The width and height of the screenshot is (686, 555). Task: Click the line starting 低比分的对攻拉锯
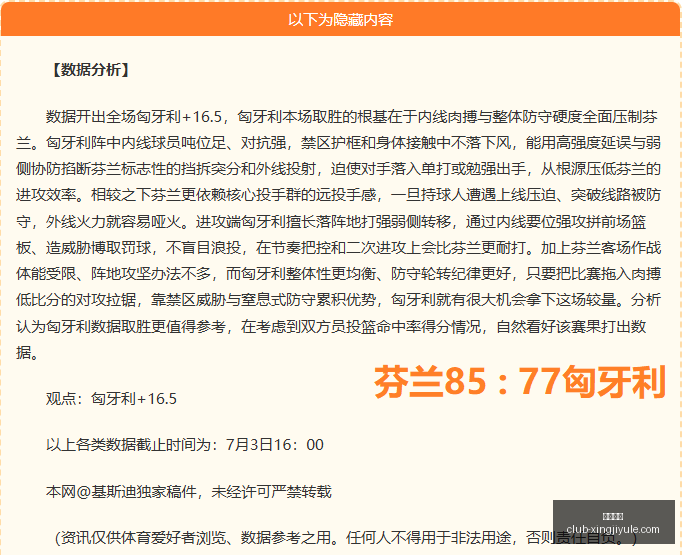pos(338,300)
